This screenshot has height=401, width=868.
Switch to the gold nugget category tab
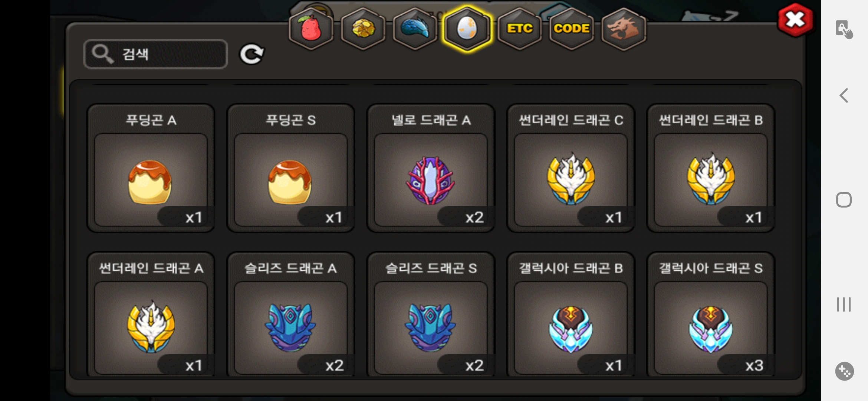point(363,29)
